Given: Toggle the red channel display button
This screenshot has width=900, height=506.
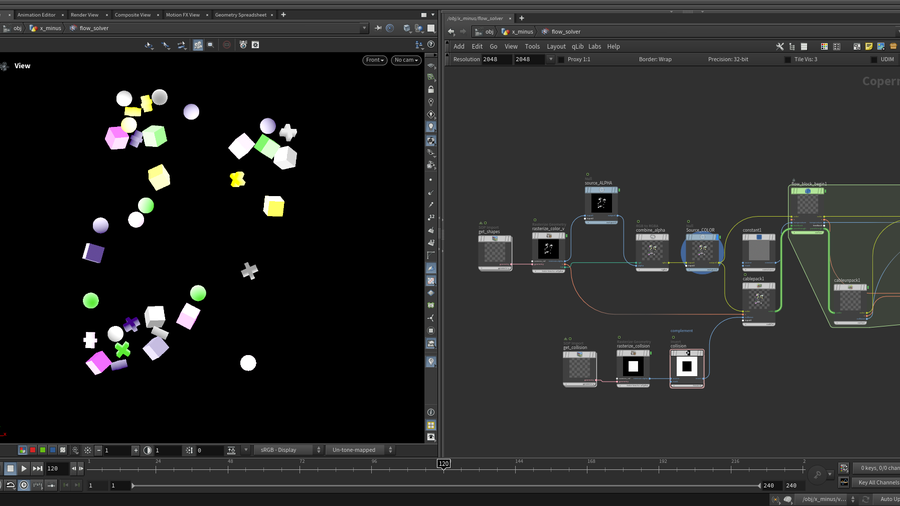Looking at the screenshot, I should (32, 450).
